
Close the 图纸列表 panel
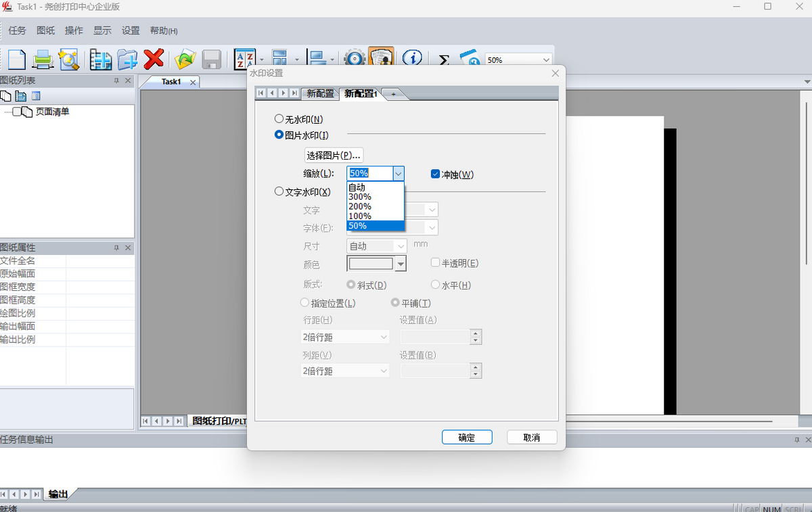(129, 80)
